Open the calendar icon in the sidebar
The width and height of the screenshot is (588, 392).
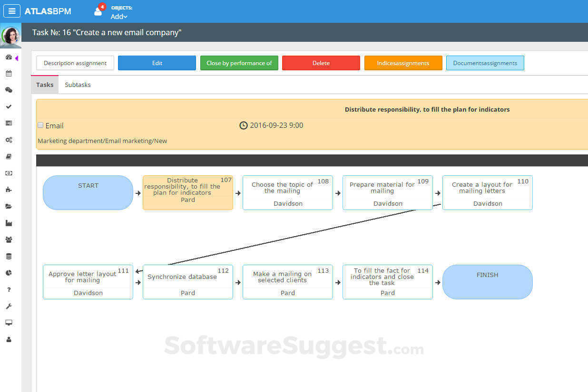[x=9, y=73]
